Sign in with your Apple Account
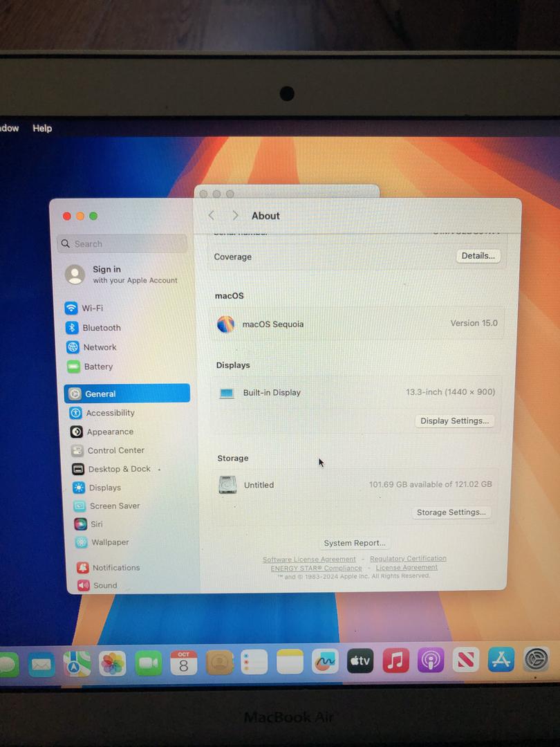The height and width of the screenshot is (747, 560). click(x=122, y=275)
